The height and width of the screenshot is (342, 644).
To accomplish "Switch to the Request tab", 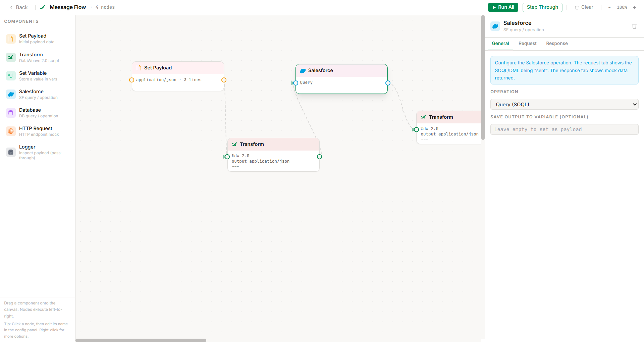I will coord(528,44).
